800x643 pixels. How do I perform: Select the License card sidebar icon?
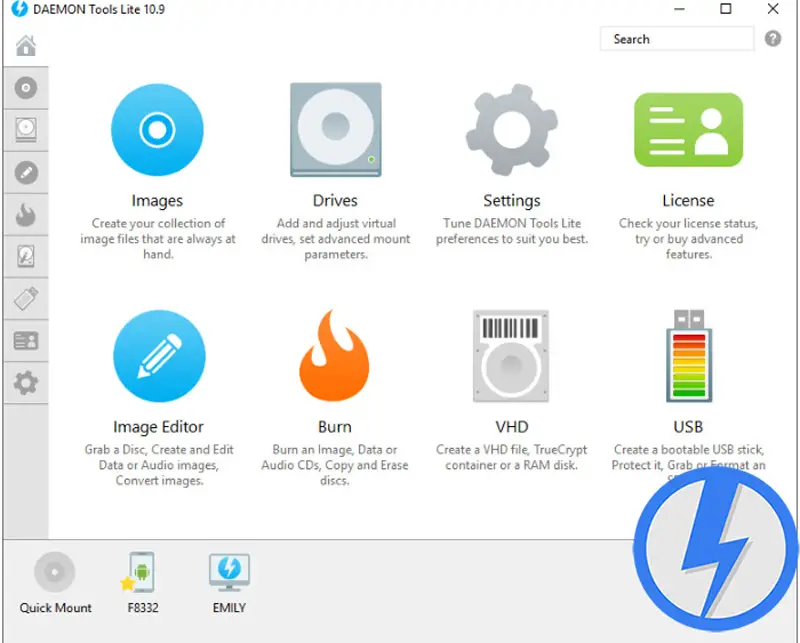click(26, 340)
